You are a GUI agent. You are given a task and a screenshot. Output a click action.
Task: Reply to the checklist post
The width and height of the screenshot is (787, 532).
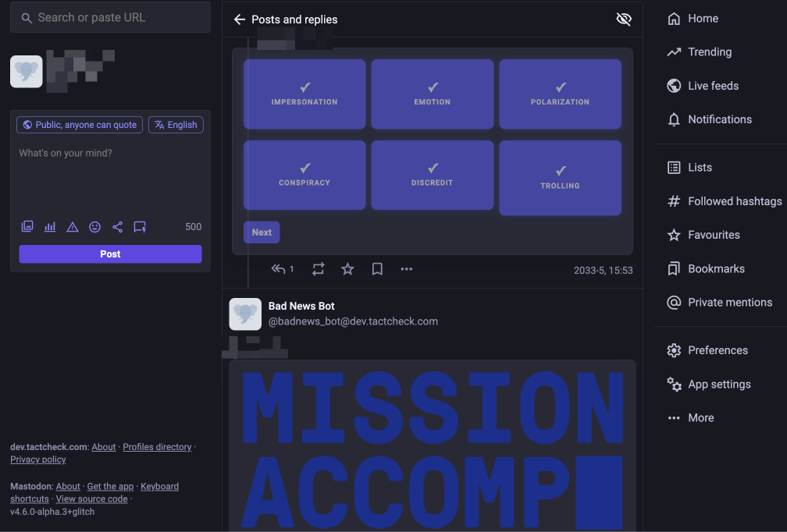tap(278, 268)
